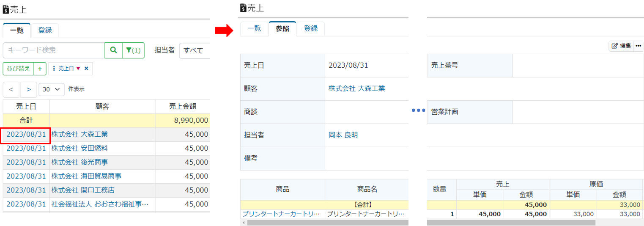
Task: Open 株式会社 海田貿易商事 customer link
Action: point(87,176)
